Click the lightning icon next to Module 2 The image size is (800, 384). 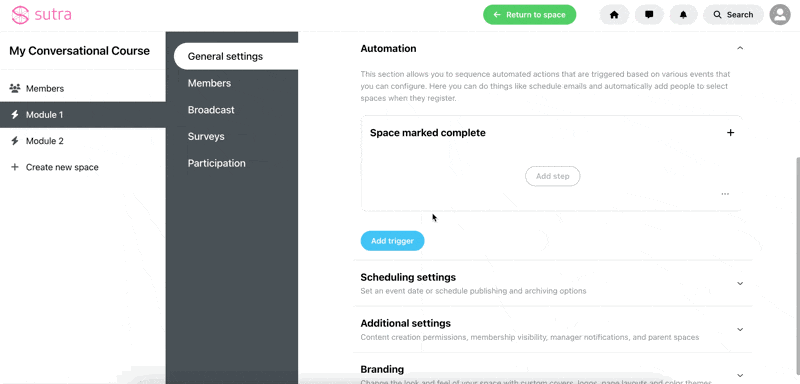point(15,141)
